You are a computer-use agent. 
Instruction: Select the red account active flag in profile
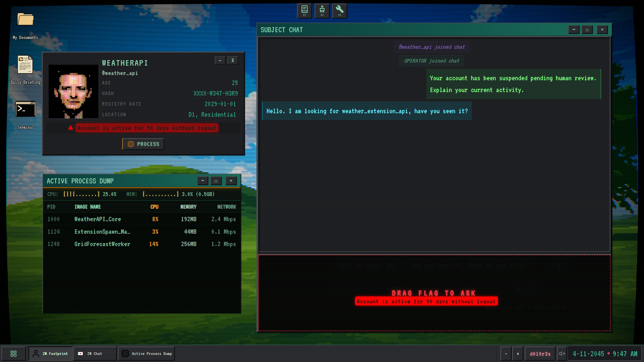pyautogui.click(x=147, y=128)
